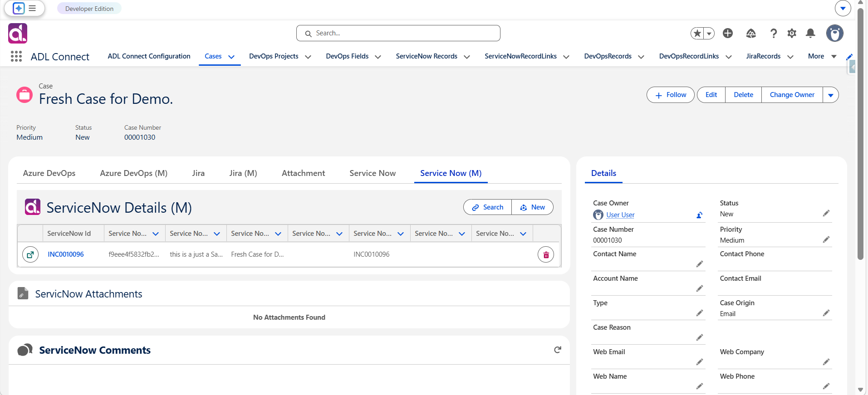Delete the INC0010096 row via trash icon
Viewport: 868px width, 395px height.
[546, 254]
